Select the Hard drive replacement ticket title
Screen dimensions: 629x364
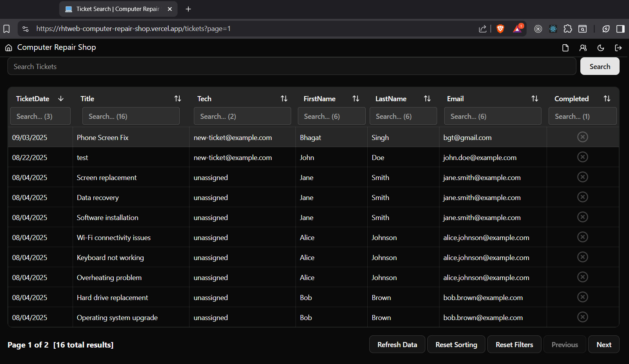point(112,298)
